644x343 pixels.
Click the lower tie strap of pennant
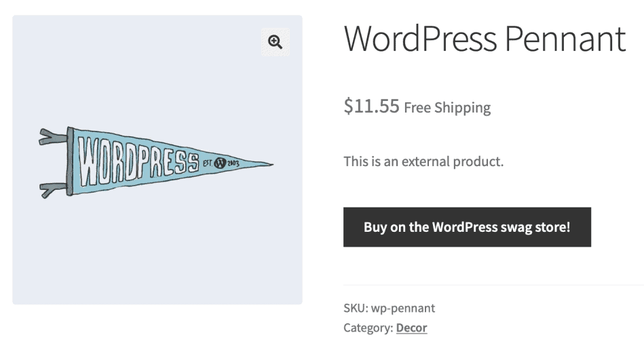pos(53,190)
